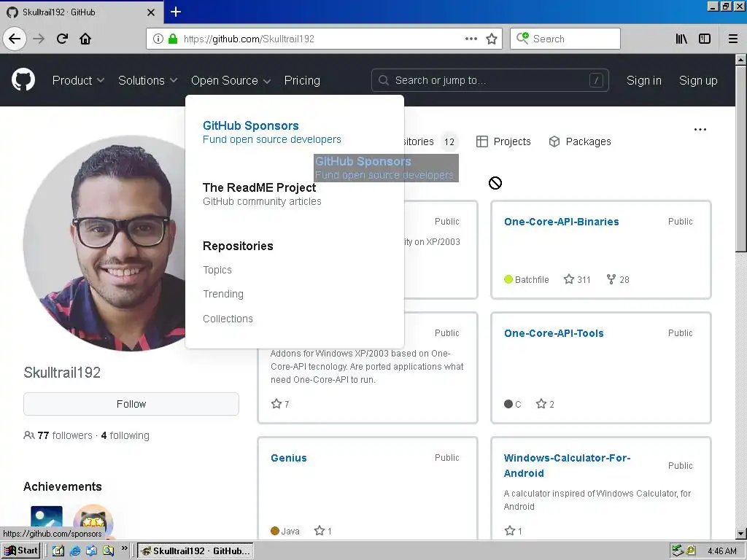Click the GitHub Octocat logo in header
This screenshot has width=747, height=560.
tap(23, 79)
